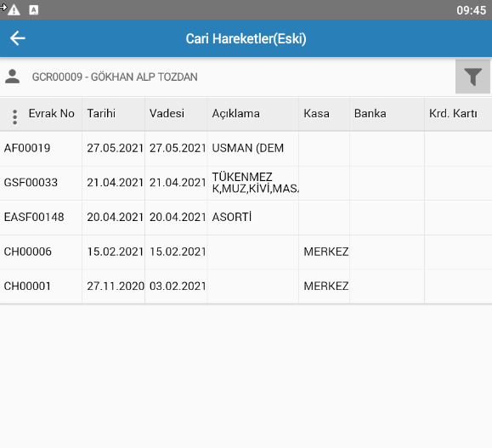The image size is (492, 448).
Task: Sort by Tarihi column header
Action: (x=101, y=113)
